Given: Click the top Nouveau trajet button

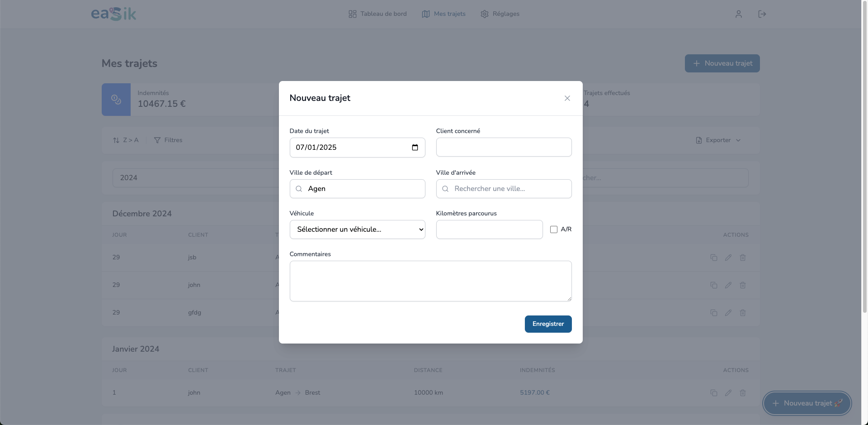Looking at the screenshot, I should point(722,63).
